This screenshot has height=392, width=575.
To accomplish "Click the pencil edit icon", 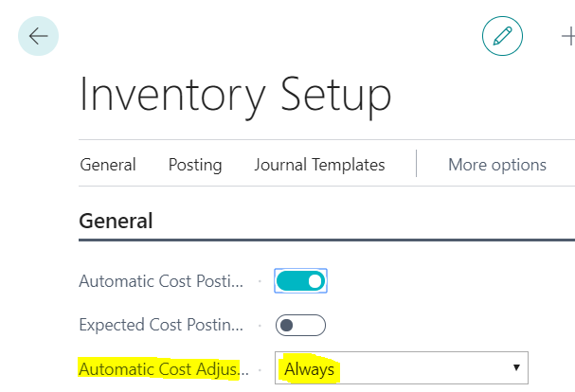I will pyautogui.click(x=502, y=36).
